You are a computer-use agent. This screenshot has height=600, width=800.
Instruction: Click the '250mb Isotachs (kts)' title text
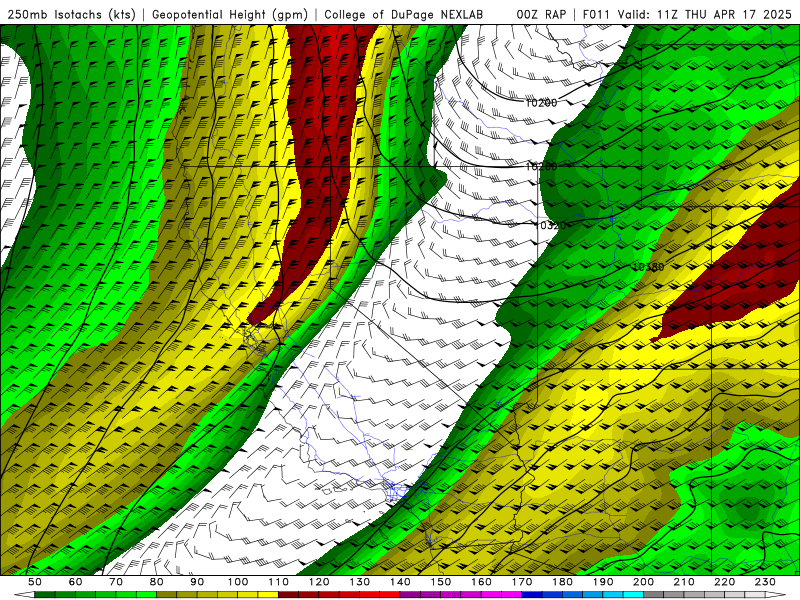coord(71,14)
